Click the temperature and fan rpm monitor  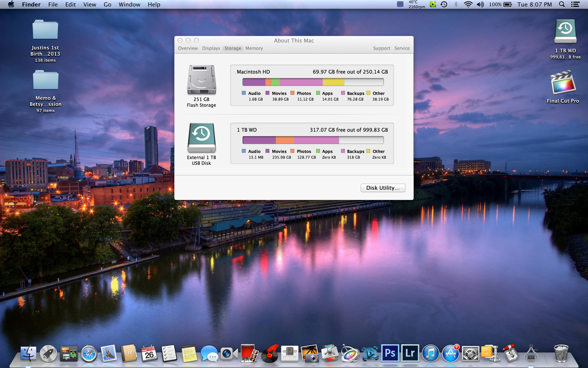pyautogui.click(x=417, y=4)
